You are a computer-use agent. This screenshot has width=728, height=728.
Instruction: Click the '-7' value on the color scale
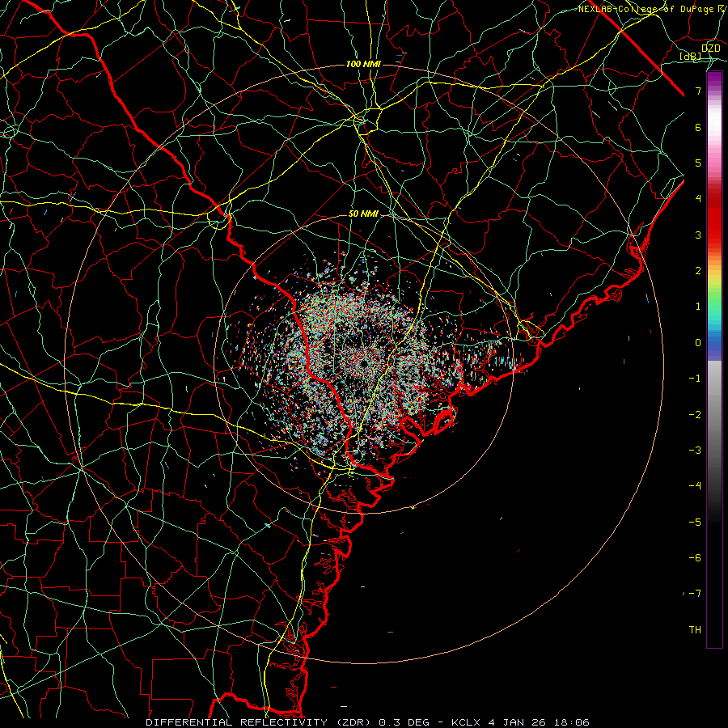pyautogui.click(x=695, y=594)
